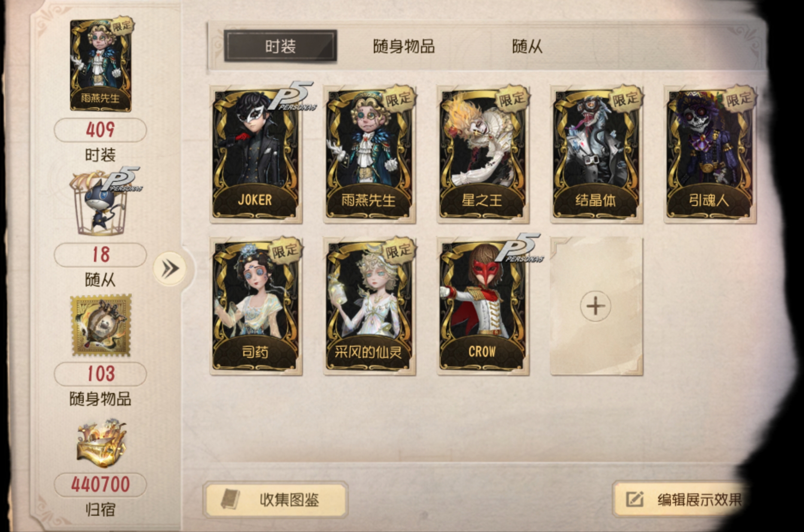
Task: Choose the 结晶体 costume card
Action: tap(597, 154)
